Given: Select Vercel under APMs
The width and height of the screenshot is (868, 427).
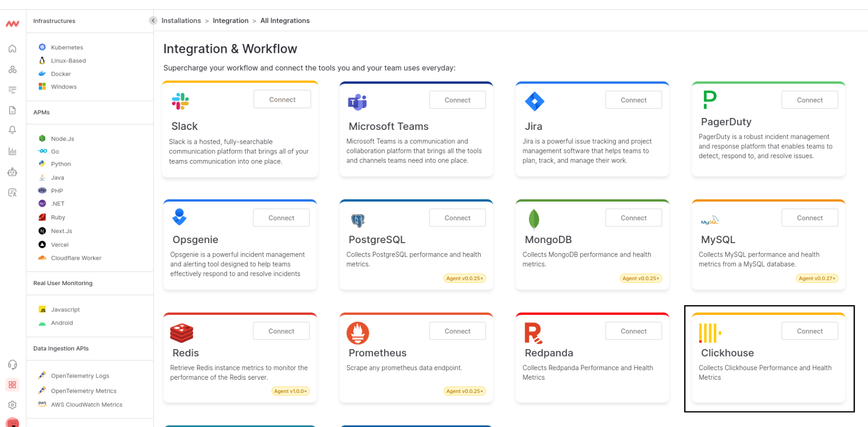Looking at the screenshot, I should coord(60,245).
